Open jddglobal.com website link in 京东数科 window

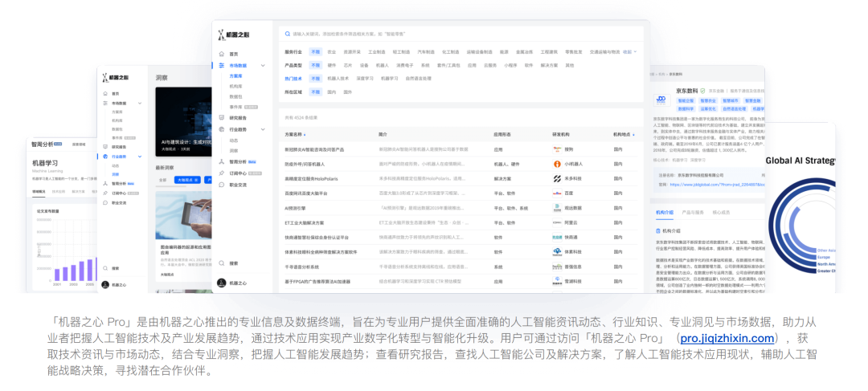tap(718, 185)
